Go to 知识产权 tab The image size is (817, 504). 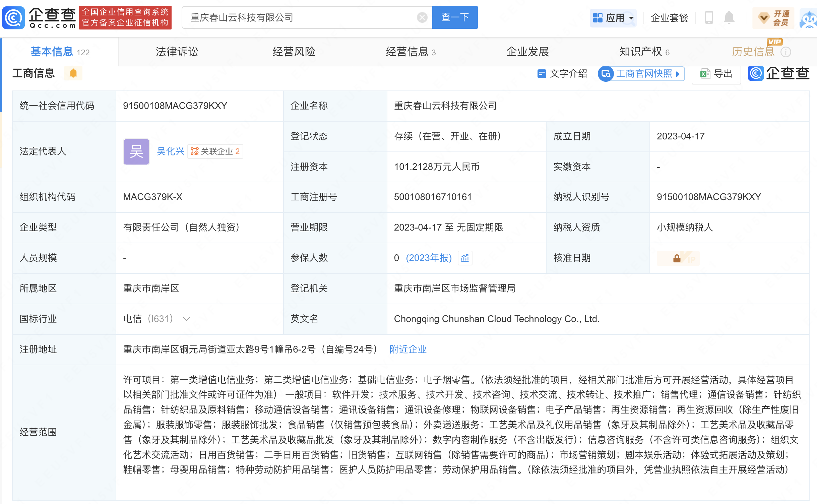click(x=644, y=52)
